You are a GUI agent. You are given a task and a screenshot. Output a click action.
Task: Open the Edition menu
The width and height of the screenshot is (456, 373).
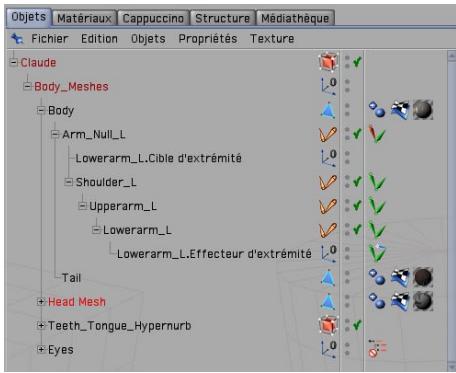[x=99, y=39]
